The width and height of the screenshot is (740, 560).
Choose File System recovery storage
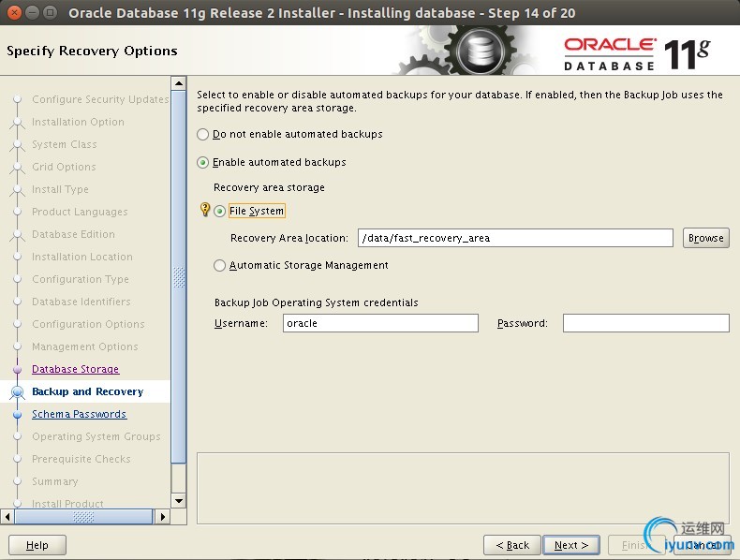(x=219, y=212)
